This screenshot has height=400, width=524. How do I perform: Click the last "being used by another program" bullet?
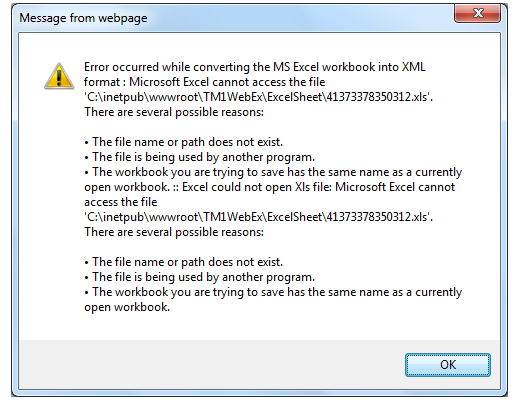point(200,277)
